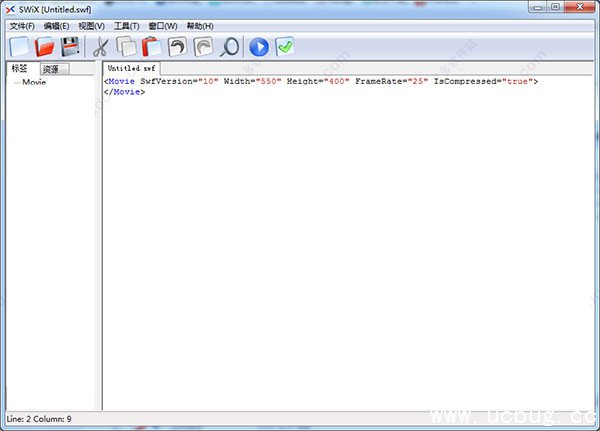Open the 文件(F) menu
Image resolution: width=600 pixels, height=431 pixels.
[22, 25]
